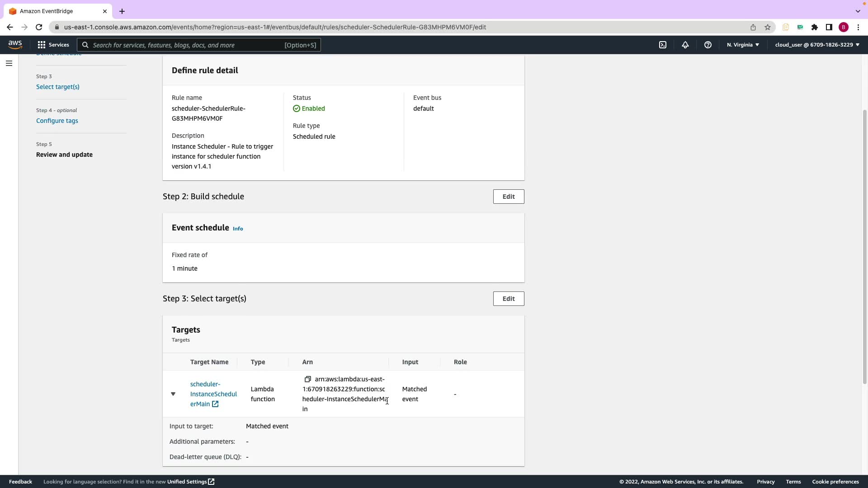The height and width of the screenshot is (488, 868).
Task: Edit Step 2 Build schedule
Action: 509,197
